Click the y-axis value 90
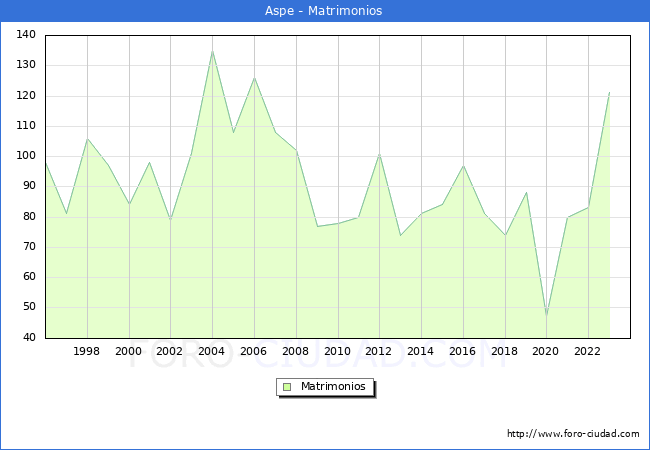 coord(29,186)
